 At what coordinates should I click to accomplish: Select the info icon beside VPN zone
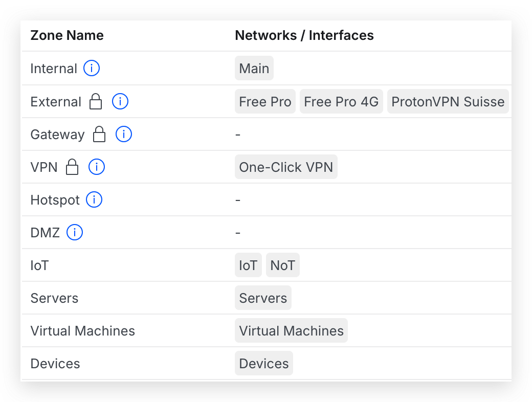(97, 167)
